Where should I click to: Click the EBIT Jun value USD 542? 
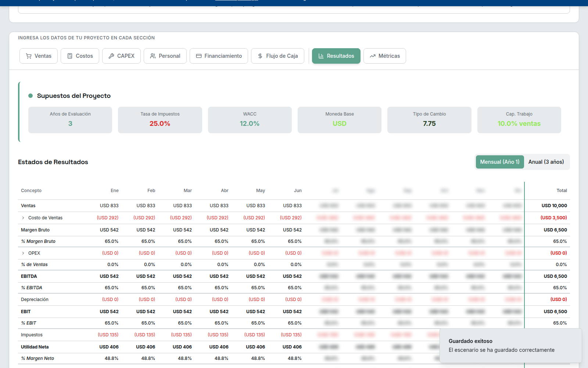tap(292, 312)
